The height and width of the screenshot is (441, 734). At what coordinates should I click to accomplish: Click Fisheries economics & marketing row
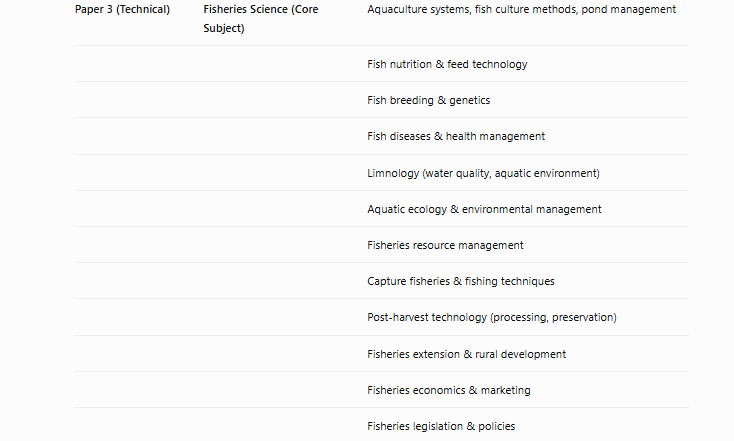point(382,390)
